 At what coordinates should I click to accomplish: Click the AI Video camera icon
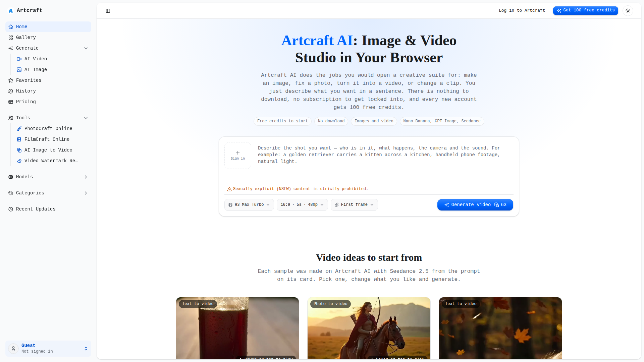click(x=19, y=59)
